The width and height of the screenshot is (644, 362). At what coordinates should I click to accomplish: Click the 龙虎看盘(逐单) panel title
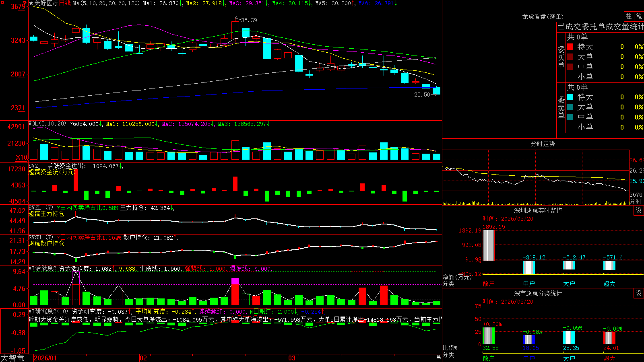coord(543,16)
